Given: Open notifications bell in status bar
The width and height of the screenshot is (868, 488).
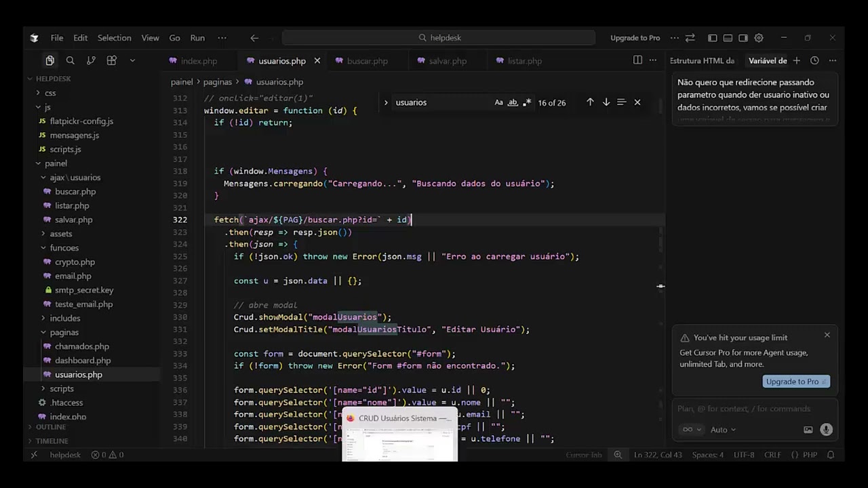Looking at the screenshot, I should tap(831, 455).
